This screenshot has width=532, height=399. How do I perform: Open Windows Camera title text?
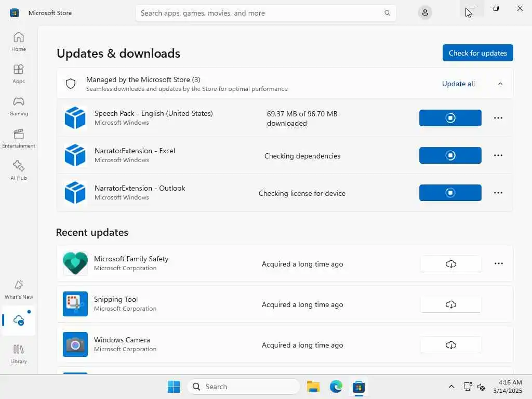122,340
